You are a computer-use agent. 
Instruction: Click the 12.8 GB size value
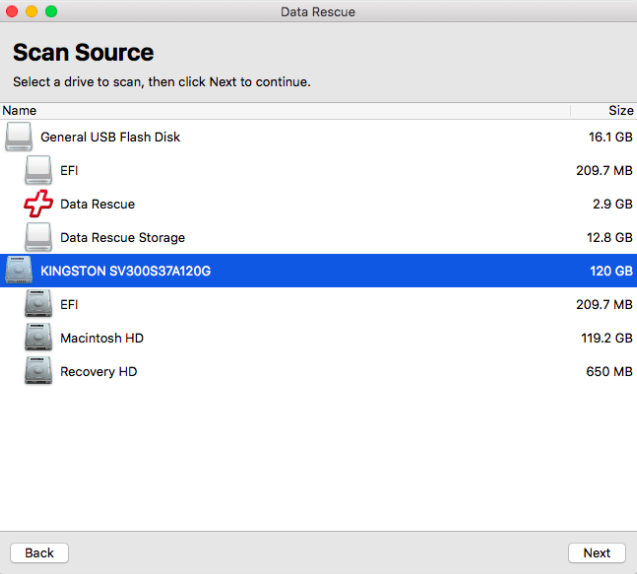(x=609, y=237)
